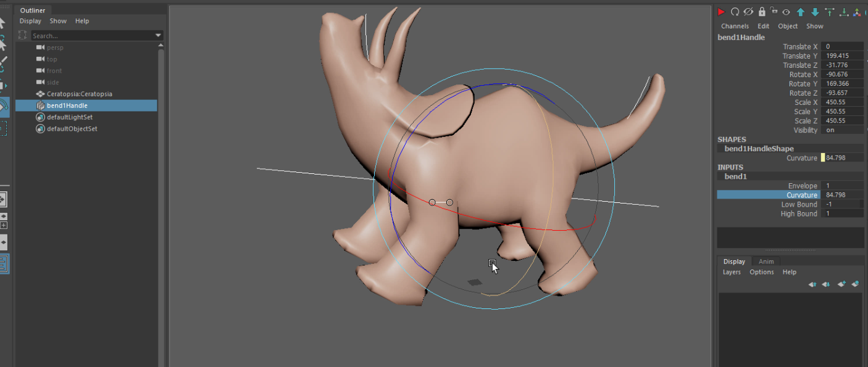Click the Translate Y value field
The height and width of the screenshot is (367, 868).
point(843,55)
